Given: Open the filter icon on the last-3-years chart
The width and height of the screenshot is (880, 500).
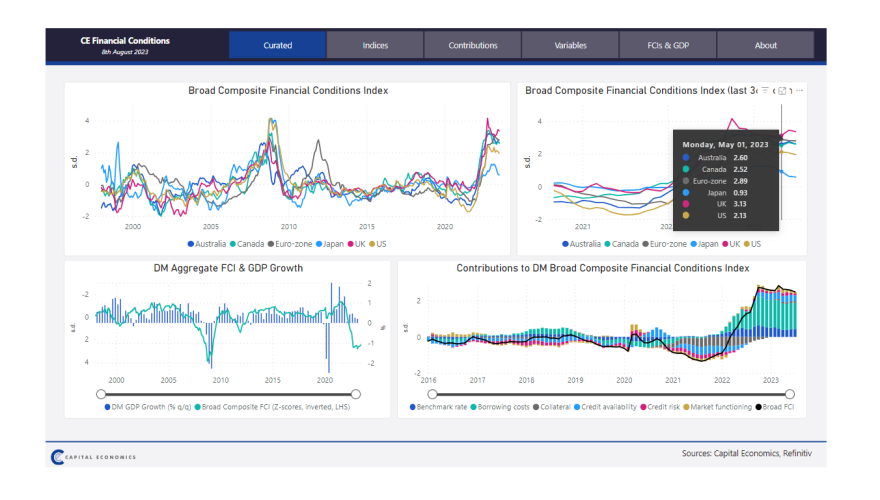Looking at the screenshot, I should click(765, 91).
